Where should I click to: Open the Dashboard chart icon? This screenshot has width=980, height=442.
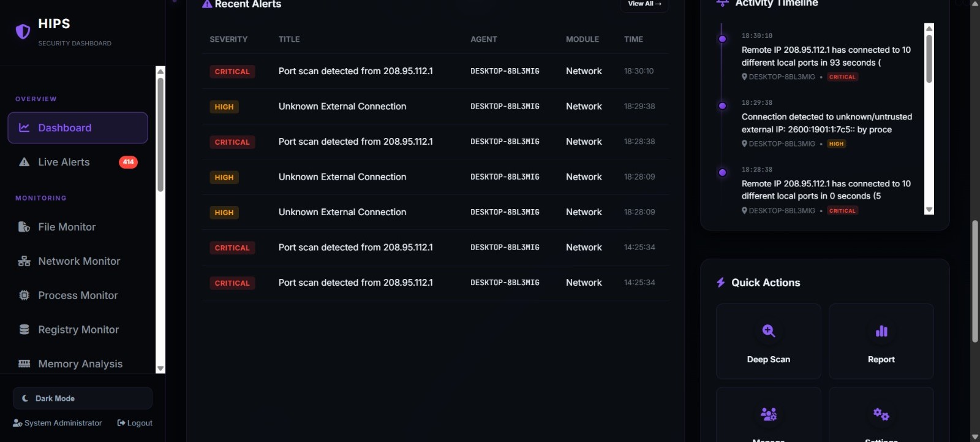(24, 128)
